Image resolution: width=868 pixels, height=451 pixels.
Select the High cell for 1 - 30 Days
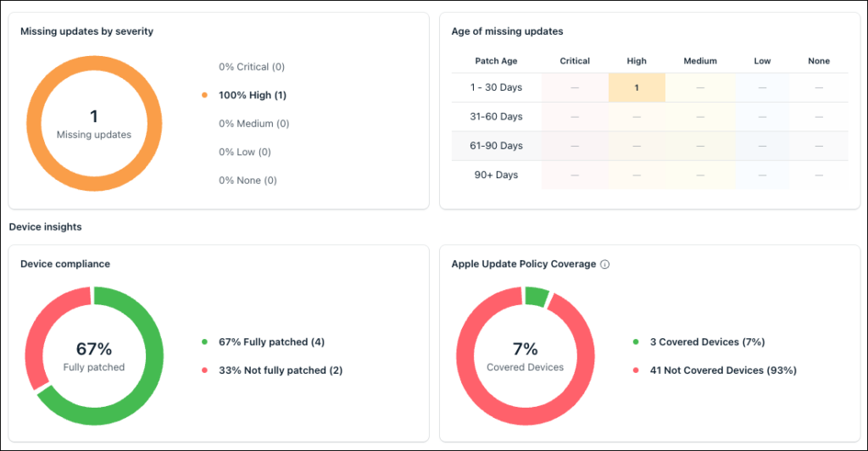point(637,87)
